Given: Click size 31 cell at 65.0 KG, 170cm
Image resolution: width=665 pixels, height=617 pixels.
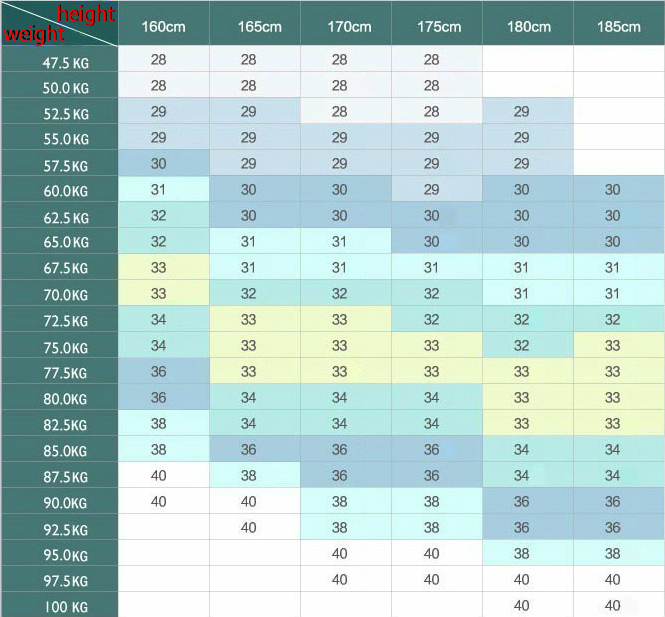Looking at the screenshot, I should point(339,242).
